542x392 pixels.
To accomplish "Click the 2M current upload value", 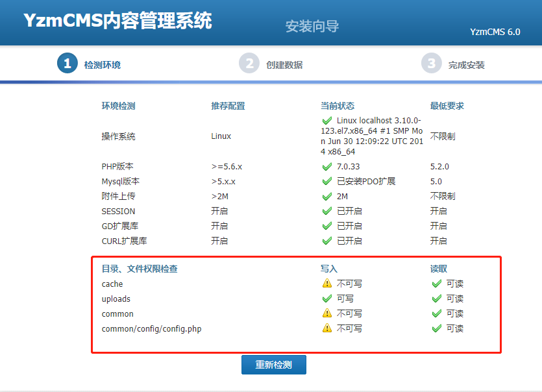I will (342, 197).
